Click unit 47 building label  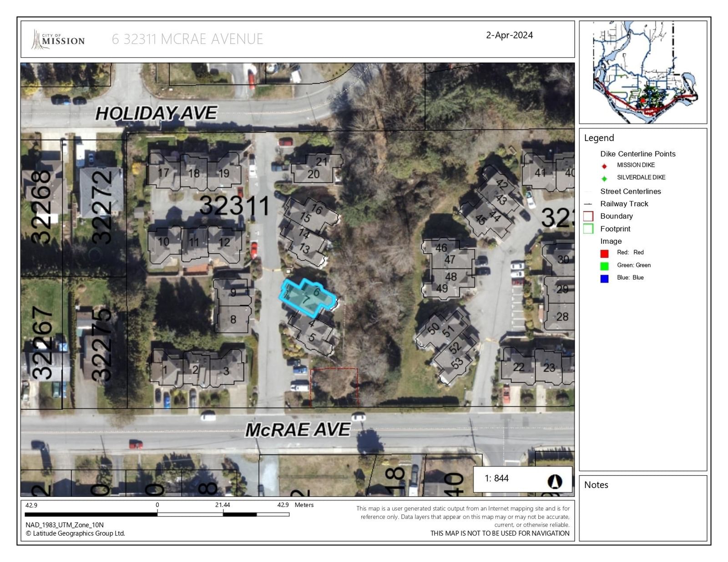[x=450, y=260]
